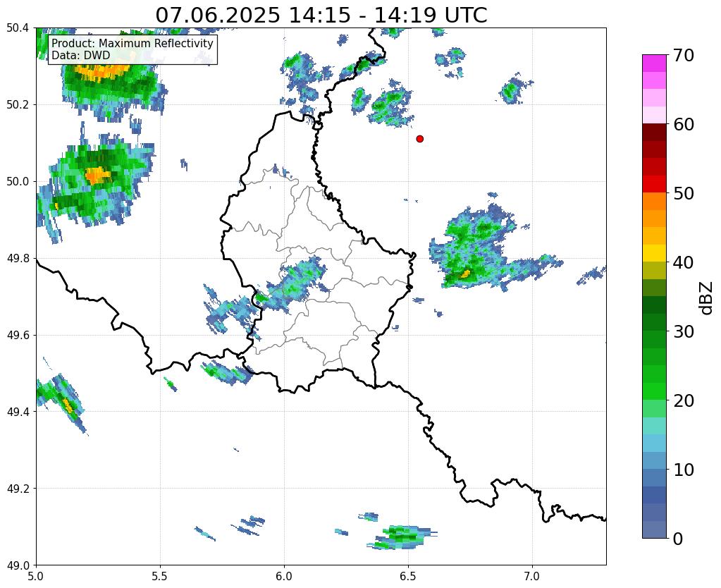
Task: Click the longitude axis label 6.5
Action: [408, 576]
